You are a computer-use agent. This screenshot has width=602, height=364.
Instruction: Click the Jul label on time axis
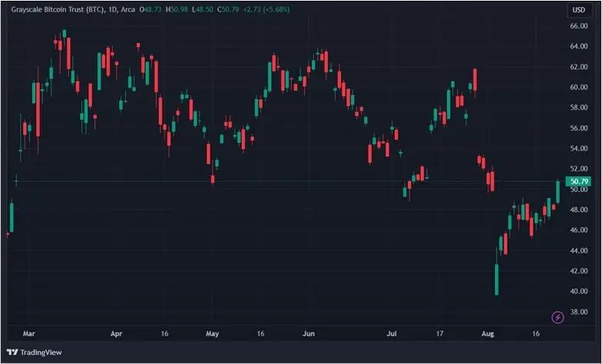click(x=392, y=334)
